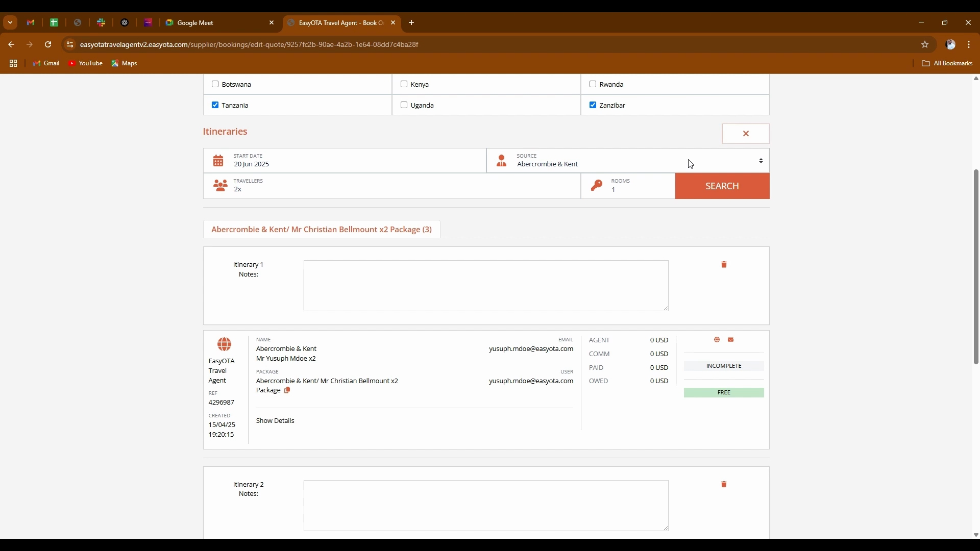This screenshot has height=551, width=980.
Task: Click the reference number 4296987
Action: (222, 403)
